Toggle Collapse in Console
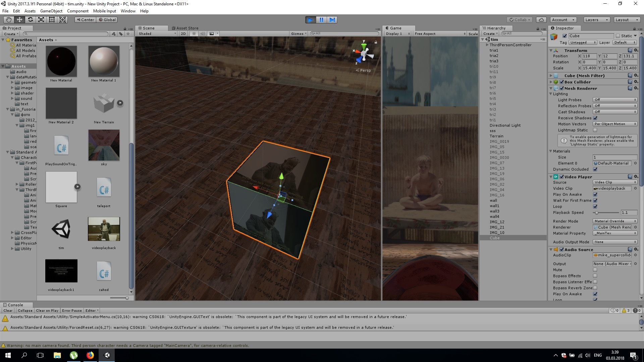The width and height of the screenshot is (644, 362). 25,311
